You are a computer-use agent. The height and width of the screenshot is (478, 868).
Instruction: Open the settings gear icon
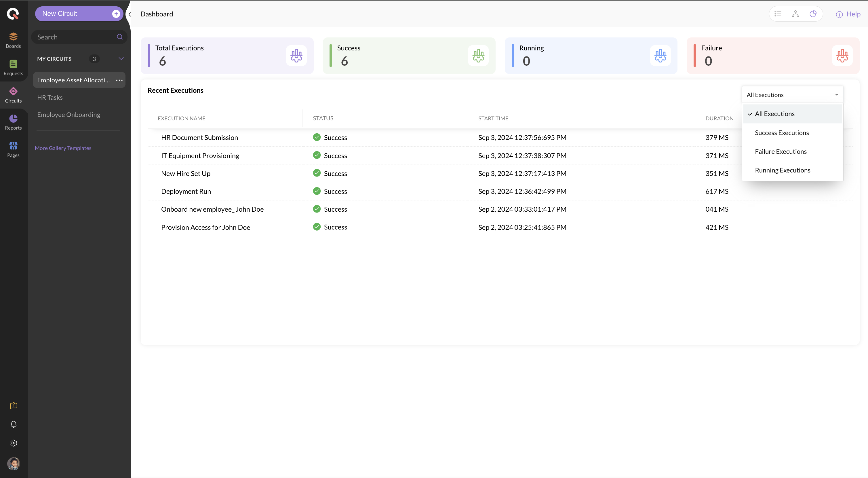coord(14,443)
